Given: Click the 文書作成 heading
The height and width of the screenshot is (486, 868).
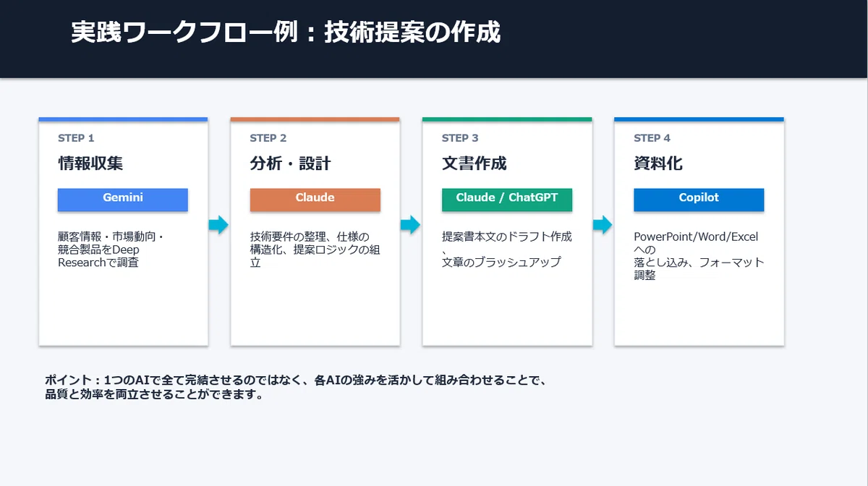Looking at the screenshot, I should coord(475,163).
